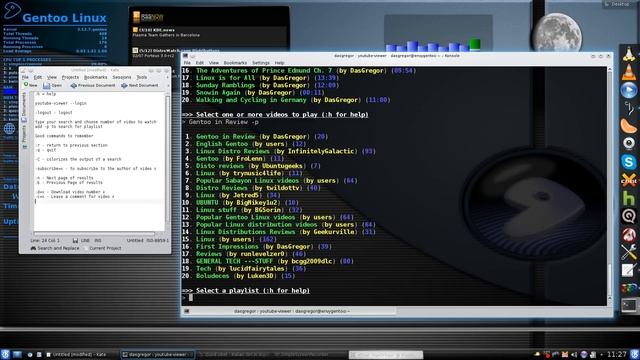Viewport: 640px width, 360px height.
Task: Open Kate's Edit menu
Action: pos(38,77)
